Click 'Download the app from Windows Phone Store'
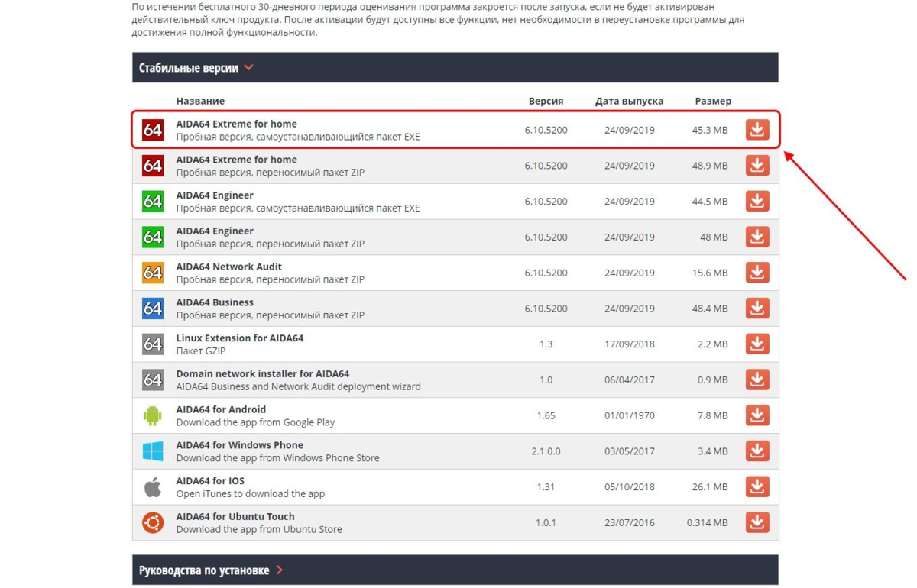This screenshot has width=917, height=588. (277, 458)
